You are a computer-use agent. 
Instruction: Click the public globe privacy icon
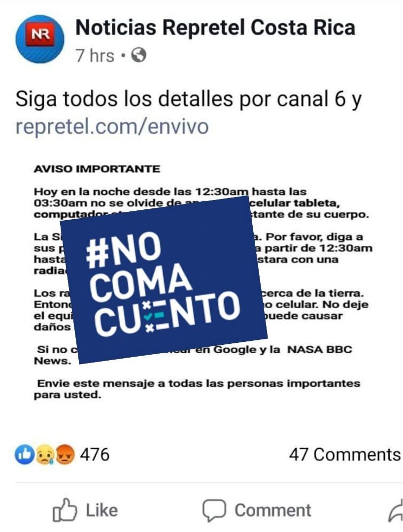pyautogui.click(x=138, y=55)
